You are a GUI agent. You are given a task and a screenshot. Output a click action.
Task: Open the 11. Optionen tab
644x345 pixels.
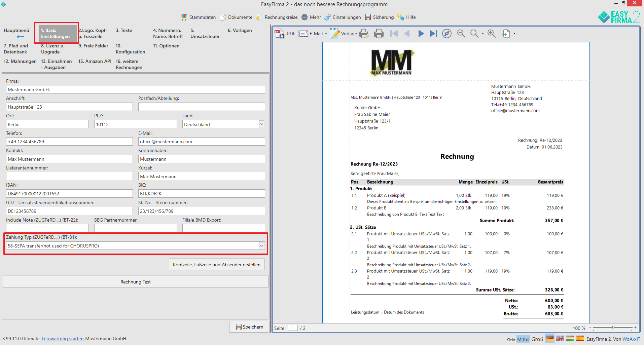(x=166, y=46)
